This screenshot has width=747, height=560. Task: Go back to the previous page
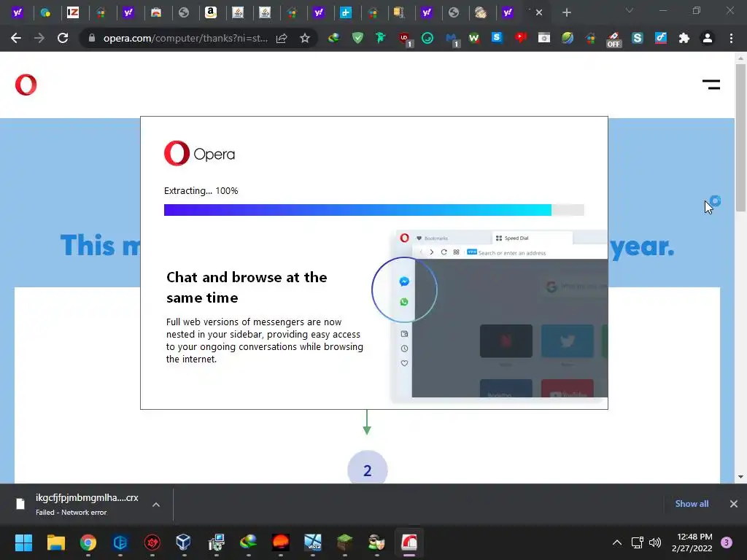click(x=16, y=38)
